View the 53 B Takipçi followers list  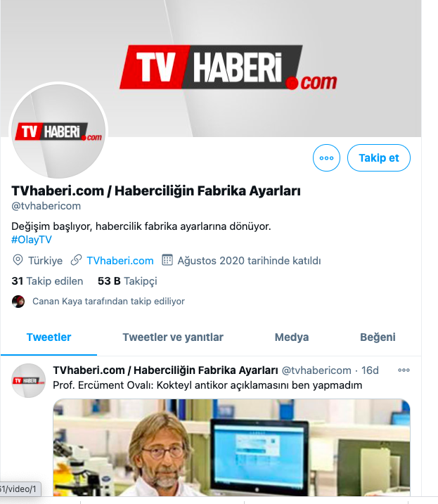[x=127, y=281]
